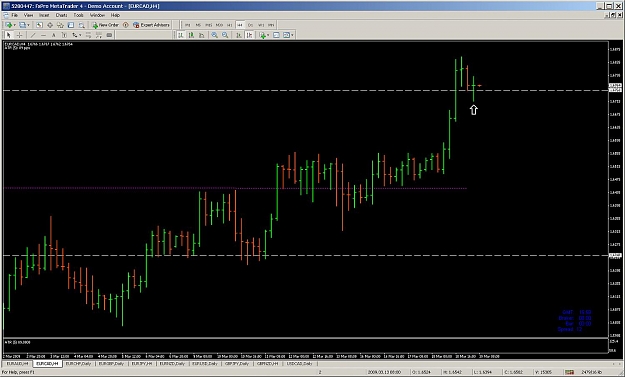This screenshot has height=377, width=625.
Task: Click the Periods toolbar icon
Action: click(x=276, y=35)
